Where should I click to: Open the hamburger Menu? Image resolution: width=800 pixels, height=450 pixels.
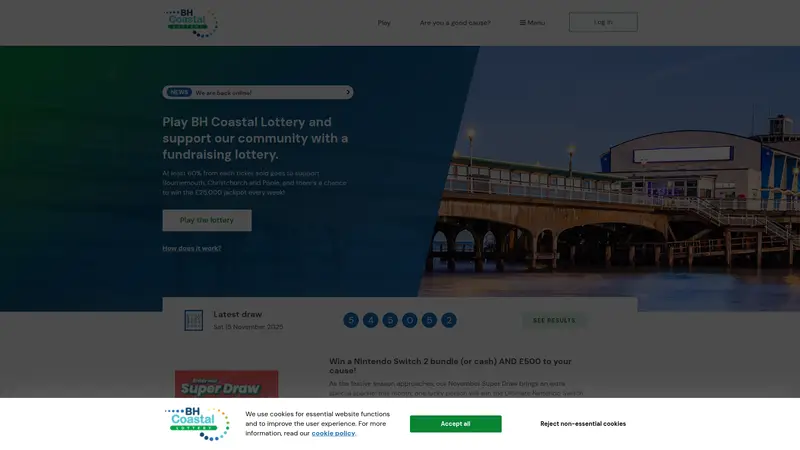pos(532,22)
